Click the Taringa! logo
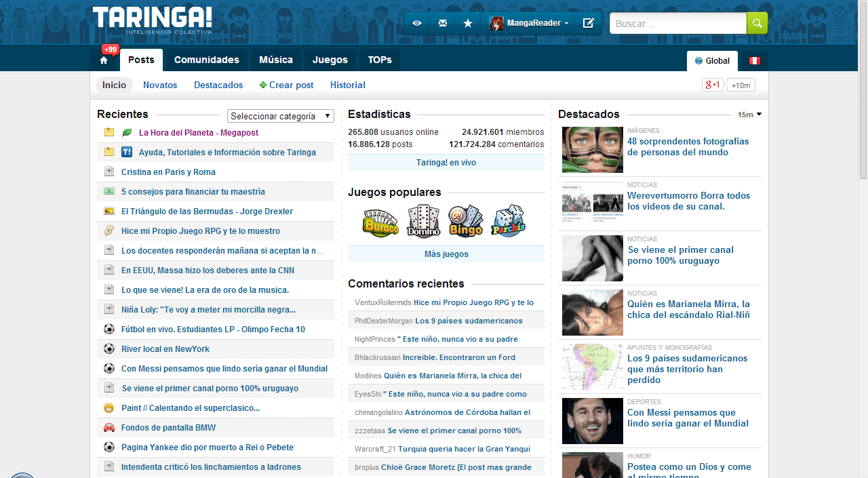Image resolution: width=868 pixels, height=478 pixels. click(153, 20)
